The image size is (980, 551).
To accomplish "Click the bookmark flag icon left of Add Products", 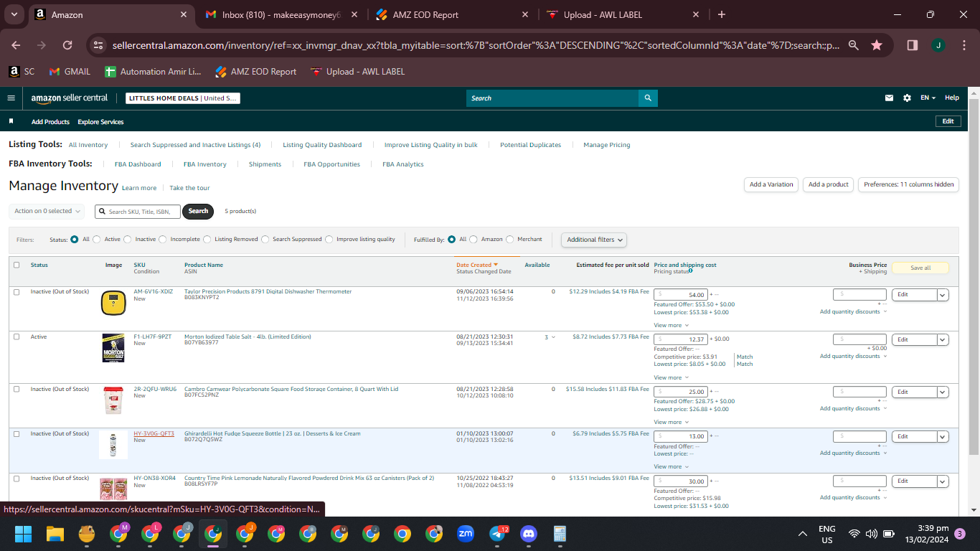I will (11, 121).
